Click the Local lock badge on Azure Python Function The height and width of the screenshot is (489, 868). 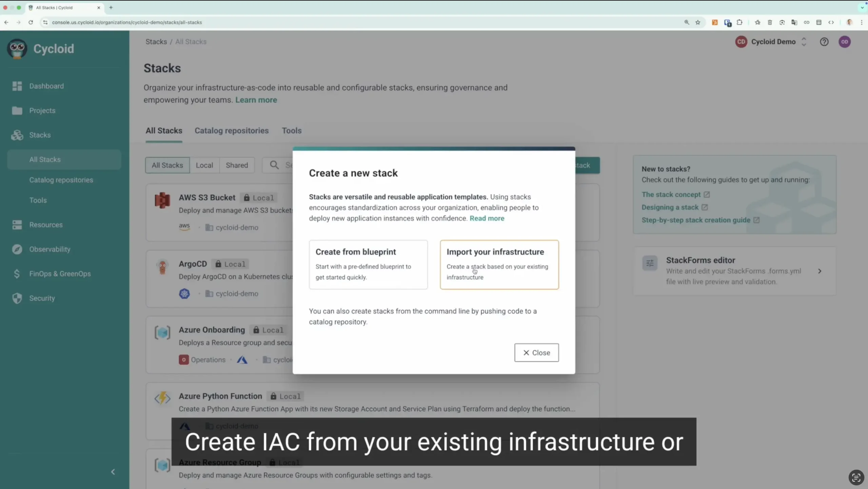coord(285,396)
